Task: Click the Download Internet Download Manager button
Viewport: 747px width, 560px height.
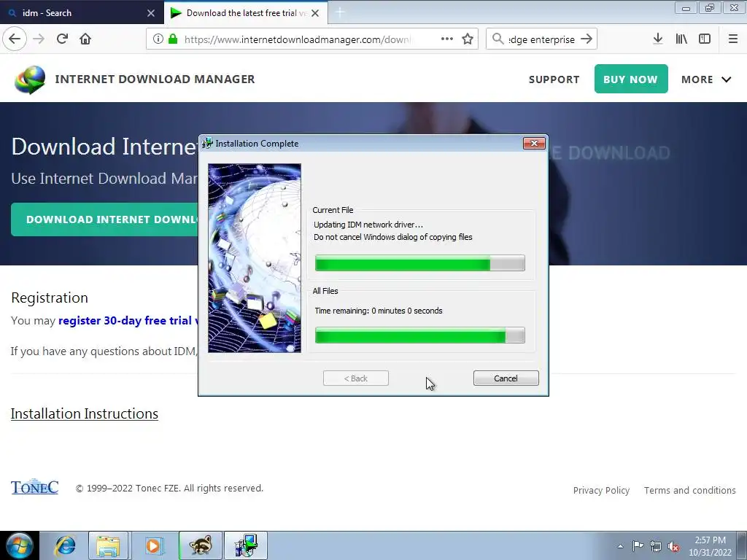Action: pyautogui.click(x=106, y=219)
